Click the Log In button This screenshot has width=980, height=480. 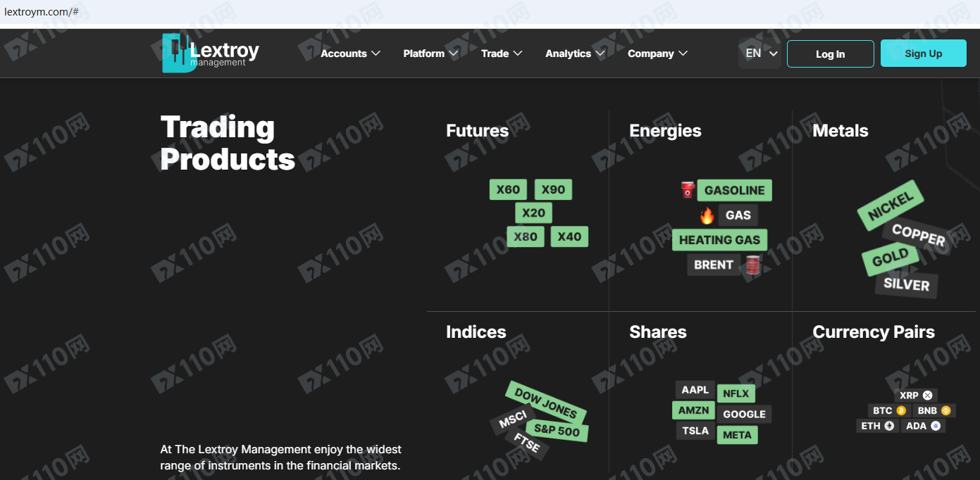pos(830,53)
